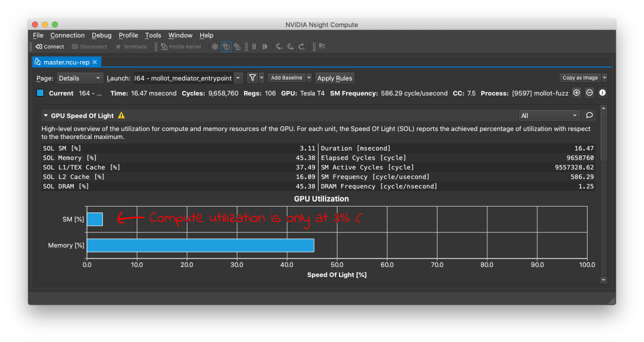The width and height of the screenshot is (644, 342).
Task: Click the info circle next to the Process details
Action: [603, 93]
